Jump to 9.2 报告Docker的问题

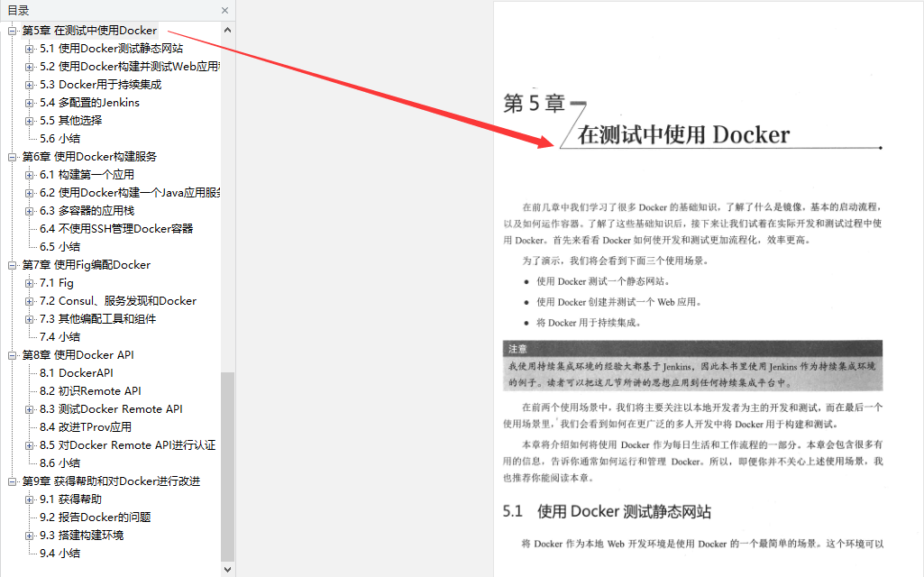(x=96, y=517)
